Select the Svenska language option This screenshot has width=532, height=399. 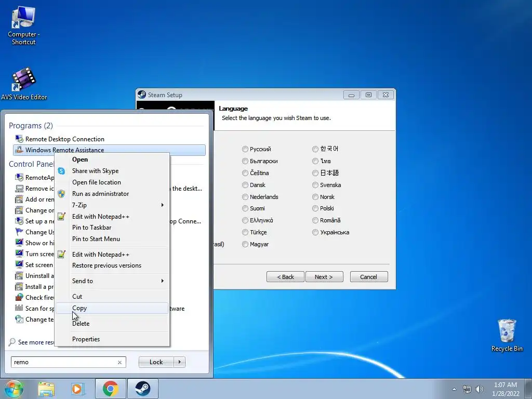(327, 185)
